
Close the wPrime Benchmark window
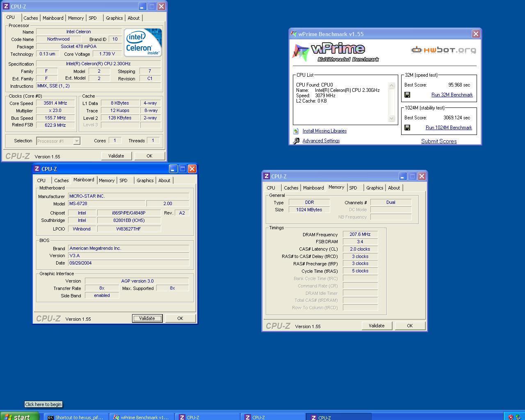click(x=476, y=34)
